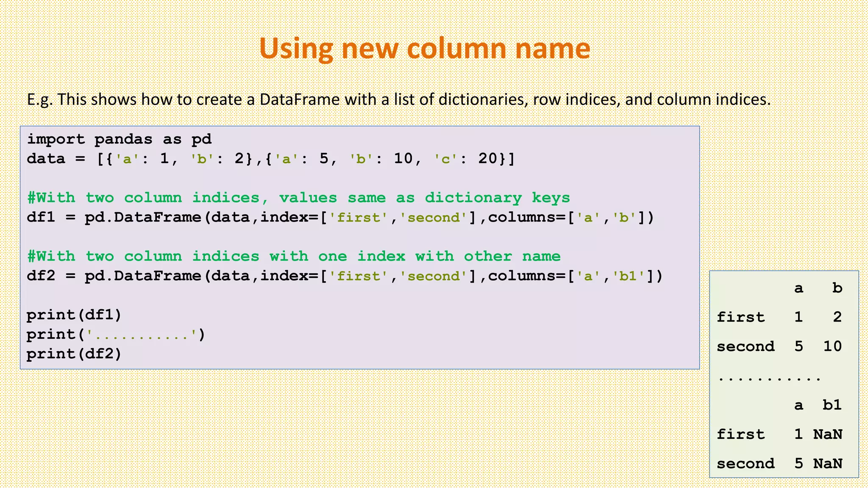Click the 'df2 = pd.DataFrame' code line

coord(344,276)
